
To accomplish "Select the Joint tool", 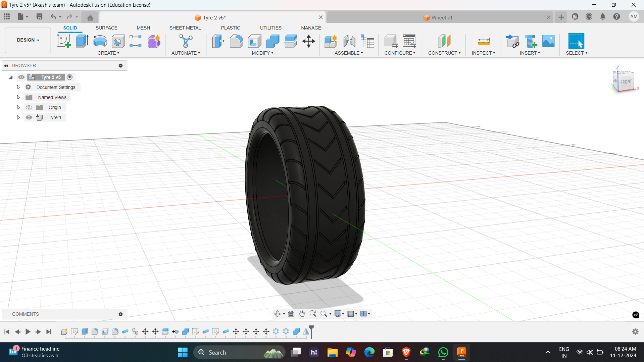I will (349, 41).
